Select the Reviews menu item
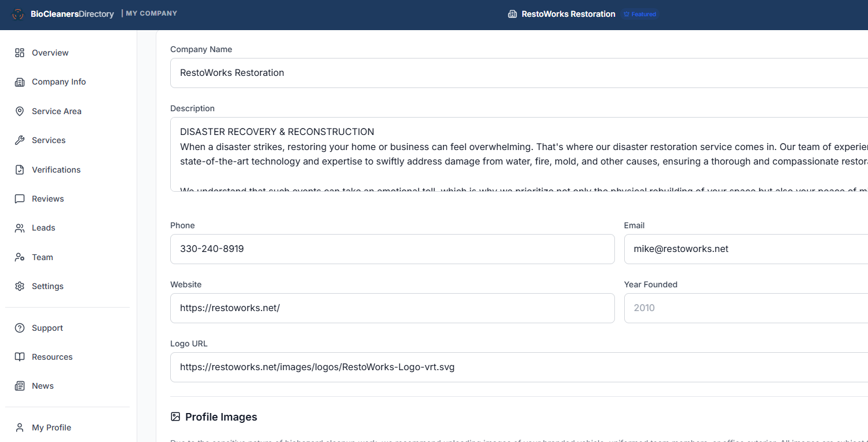 click(48, 199)
